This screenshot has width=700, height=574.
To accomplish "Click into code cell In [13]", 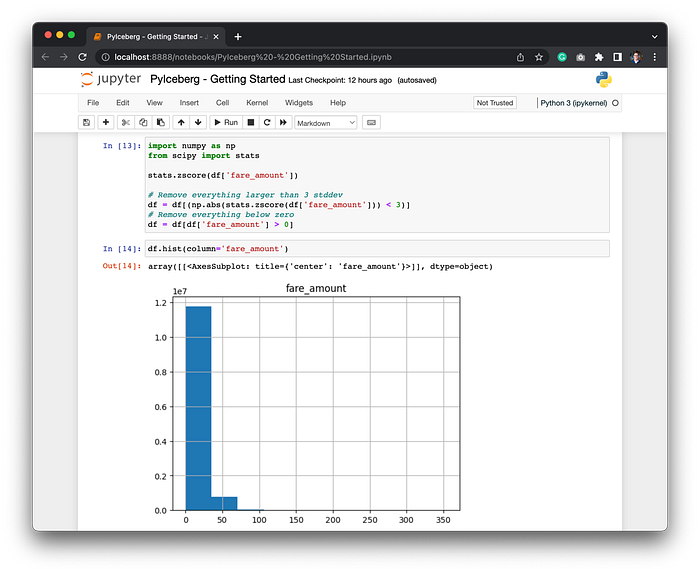I will tap(377, 185).
